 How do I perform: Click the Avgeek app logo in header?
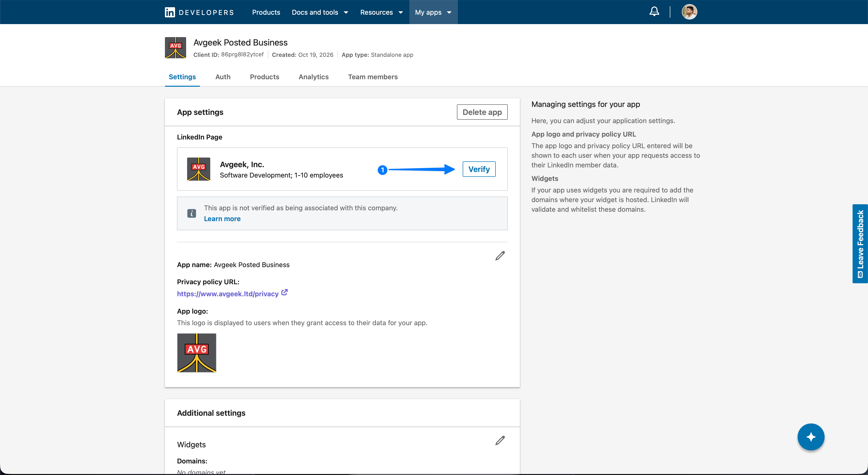pyautogui.click(x=175, y=48)
